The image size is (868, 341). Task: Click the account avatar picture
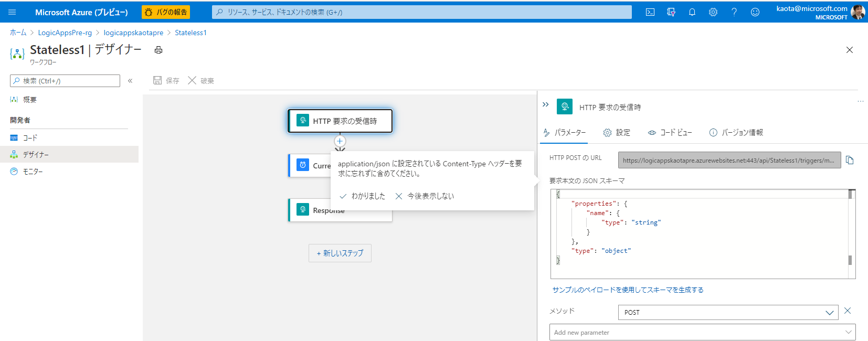coord(858,12)
